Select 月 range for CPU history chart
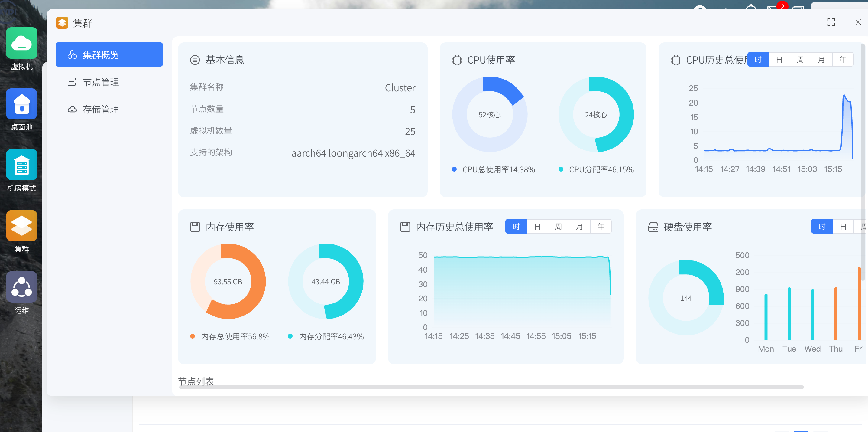This screenshot has width=868, height=432. click(821, 60)
